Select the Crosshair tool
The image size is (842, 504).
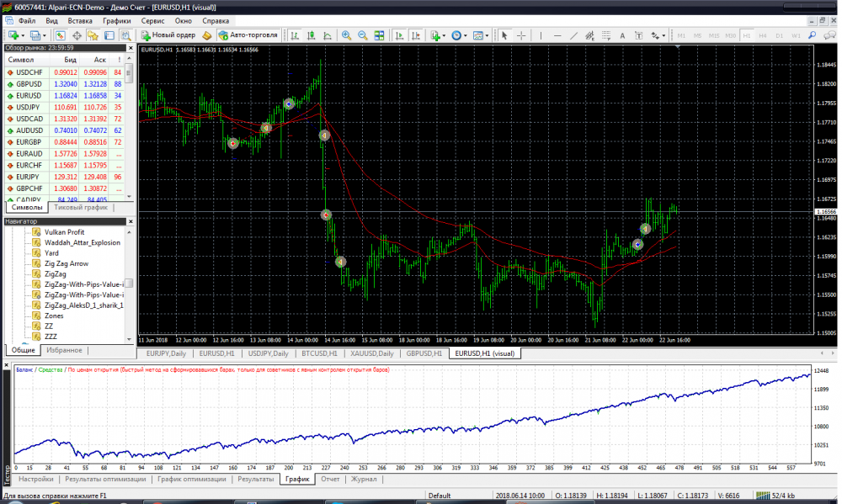521,35
